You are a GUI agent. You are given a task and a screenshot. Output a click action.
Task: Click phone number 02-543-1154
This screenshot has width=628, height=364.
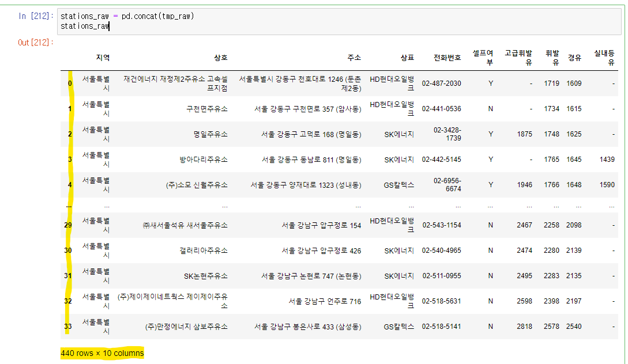click(442, 226)
